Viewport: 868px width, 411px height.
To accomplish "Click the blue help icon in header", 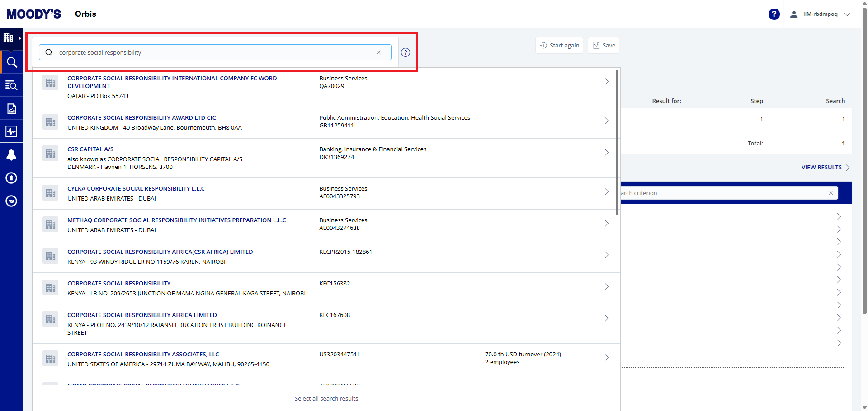I will point(774,14).
